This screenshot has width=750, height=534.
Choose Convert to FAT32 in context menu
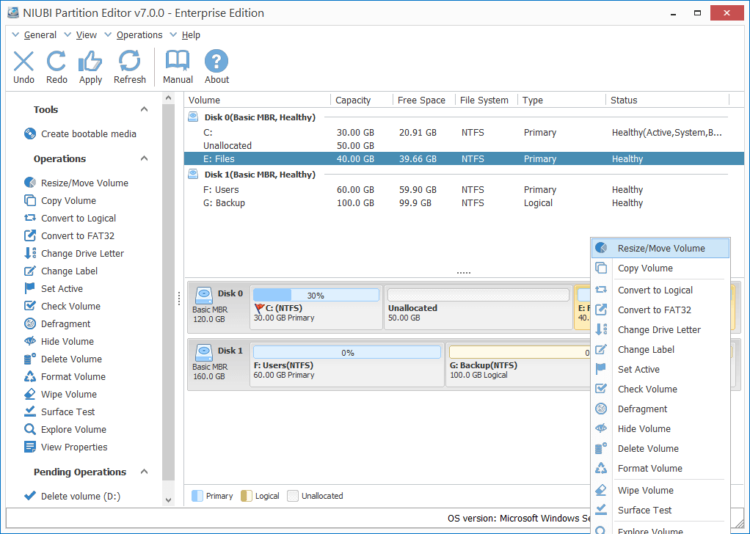tap(661, 310)
